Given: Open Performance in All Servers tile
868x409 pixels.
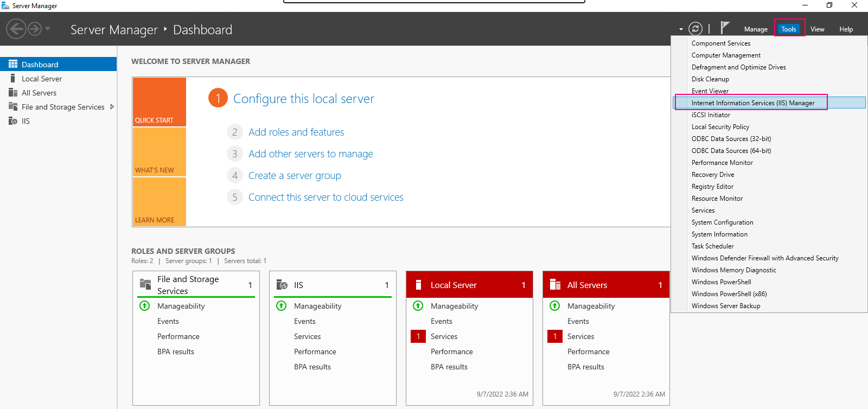Looking at the screenshot, I should point(589,352).
